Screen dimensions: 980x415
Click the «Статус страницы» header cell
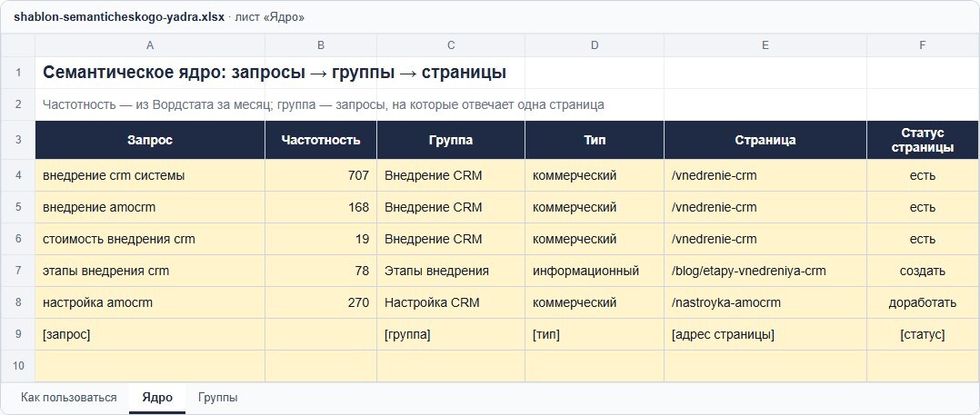tap(923, 140)
